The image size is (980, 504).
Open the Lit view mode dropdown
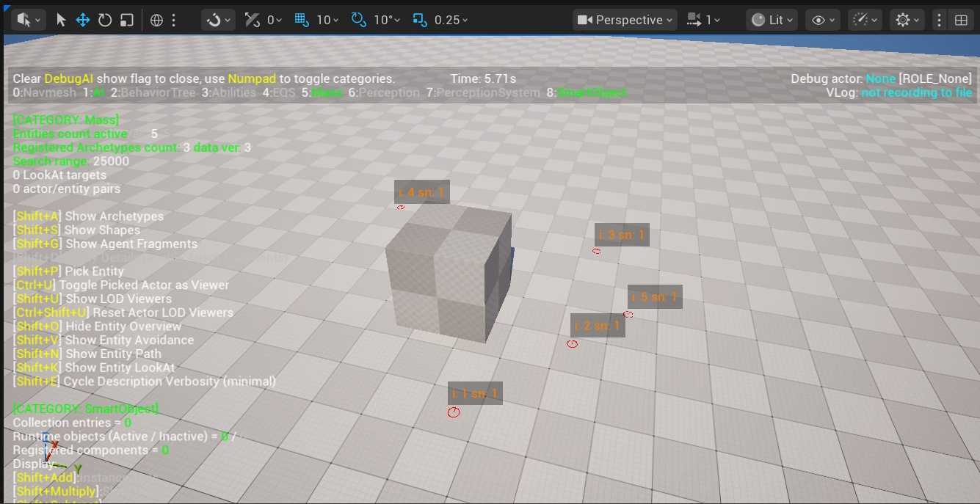tap(771, 20)
